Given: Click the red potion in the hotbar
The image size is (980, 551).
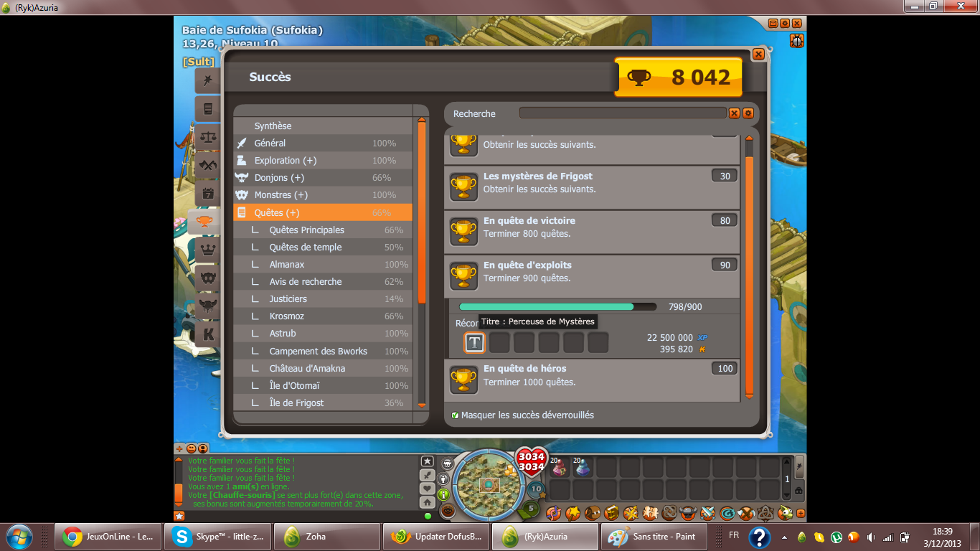Looking at the screenshot, I should (559, 468).
